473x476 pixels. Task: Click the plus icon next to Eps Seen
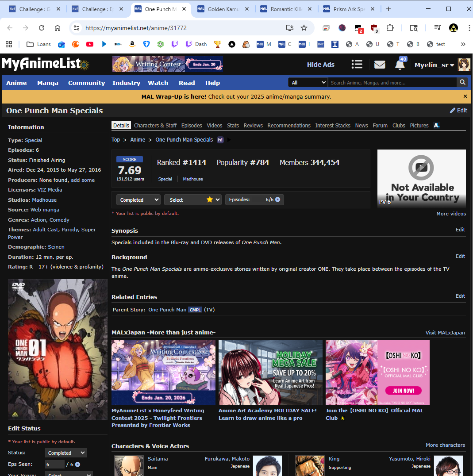77,464
